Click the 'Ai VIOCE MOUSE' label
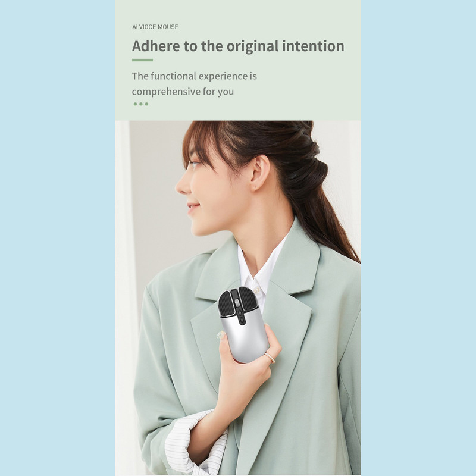Image resolution: width=476 pixels, height=476 pixels. [155, 27]
